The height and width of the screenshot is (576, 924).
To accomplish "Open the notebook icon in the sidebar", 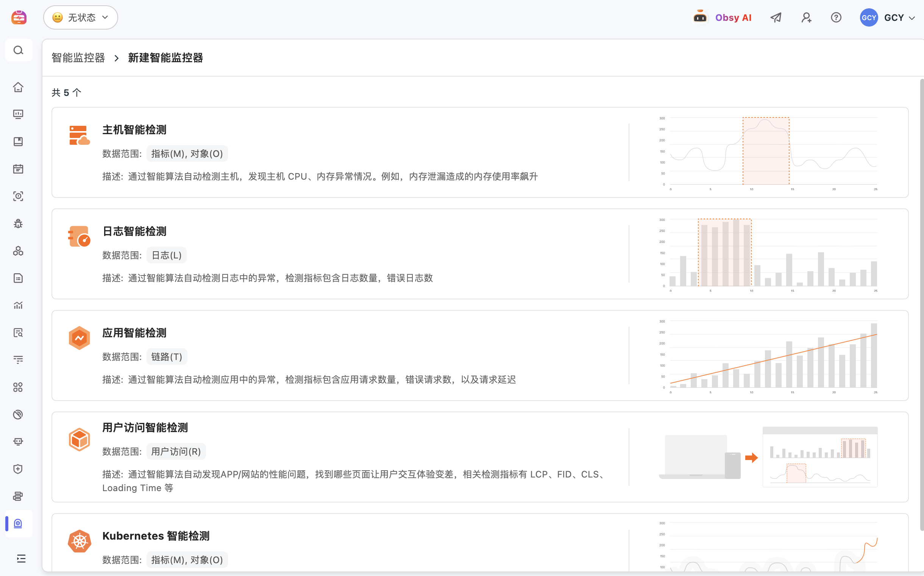I will (x=18, y=142).
